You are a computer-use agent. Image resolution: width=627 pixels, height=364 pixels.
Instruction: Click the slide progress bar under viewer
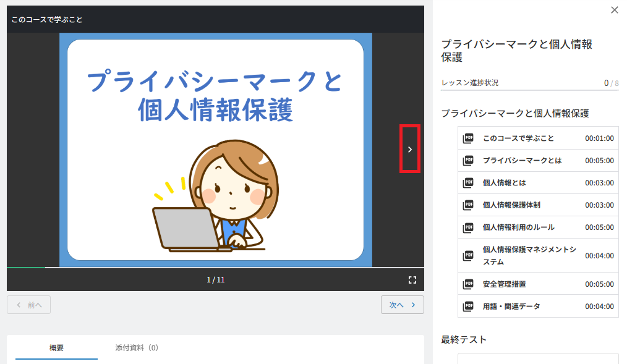(216, 268)
